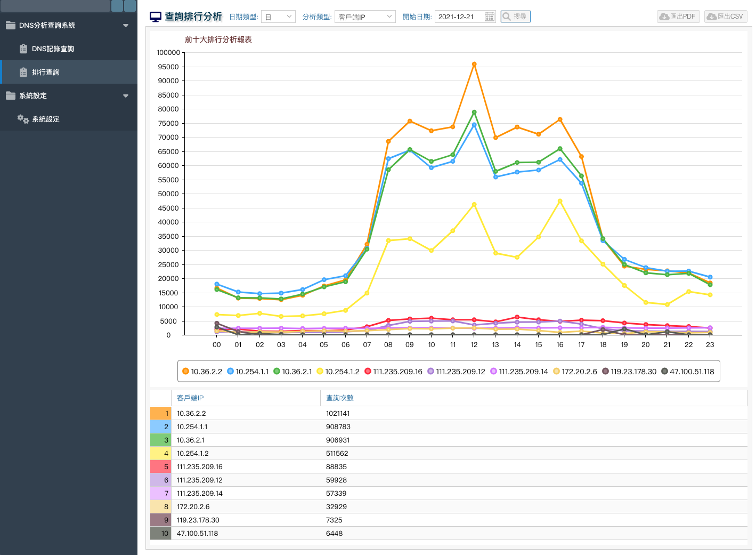The width and height of the screenshot is (756, 555).
Task: Toggle 111.235.209.12 series in legend
Action: [456, 372]
